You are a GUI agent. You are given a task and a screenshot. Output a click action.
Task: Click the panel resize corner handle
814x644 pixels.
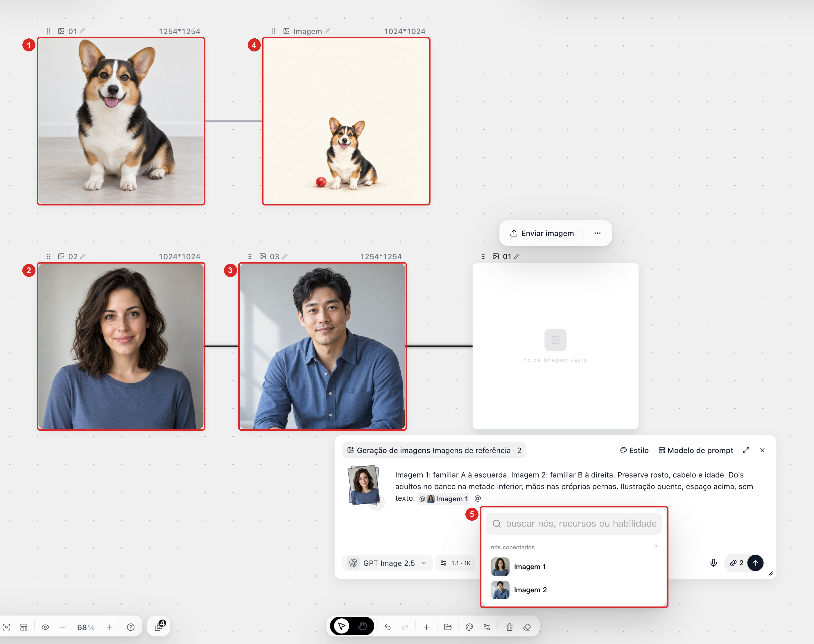[x=770, y=573]
